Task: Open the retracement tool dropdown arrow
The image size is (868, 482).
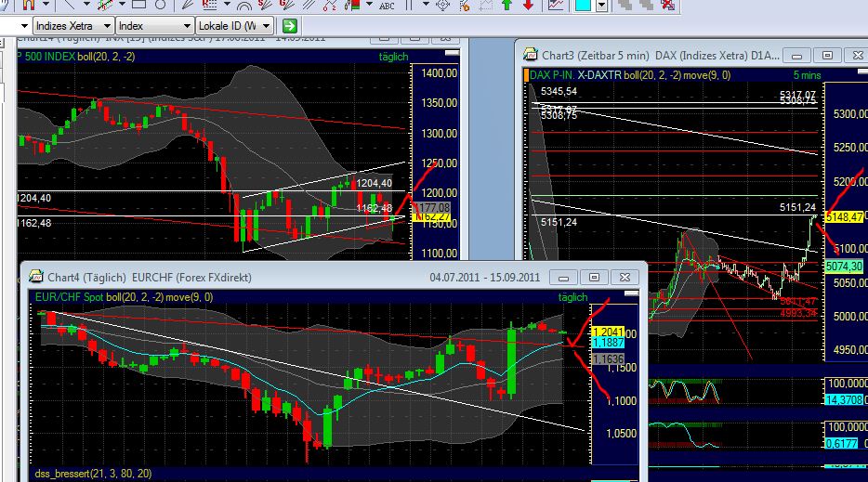Action: click(x=227, y=5)
